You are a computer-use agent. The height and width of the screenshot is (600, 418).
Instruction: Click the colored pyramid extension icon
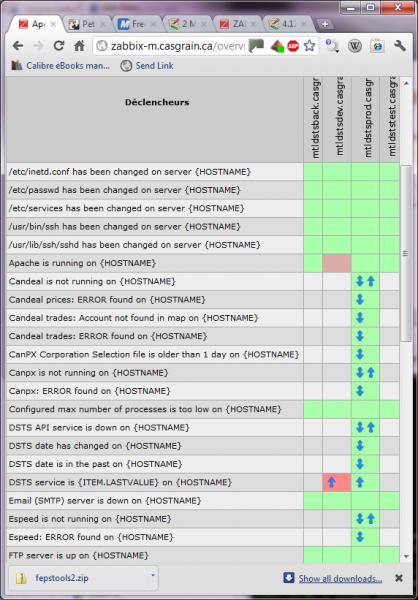coord(278,46)
